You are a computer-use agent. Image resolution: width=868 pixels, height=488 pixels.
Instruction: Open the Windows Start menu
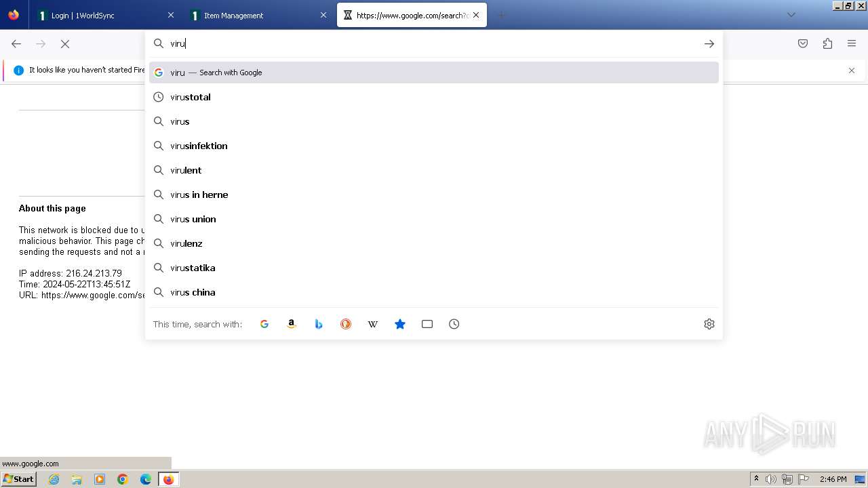(x=18, y=479)
